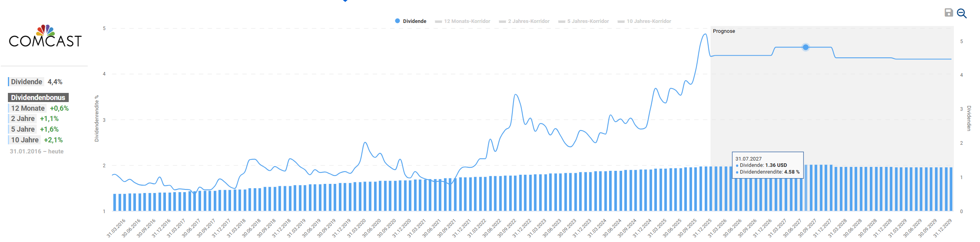The width and height of the screenshot is (980, 242).
Task: Click the 31.07.2027 tooltip box
Action: pyautogui.click(x=767, y=165)
